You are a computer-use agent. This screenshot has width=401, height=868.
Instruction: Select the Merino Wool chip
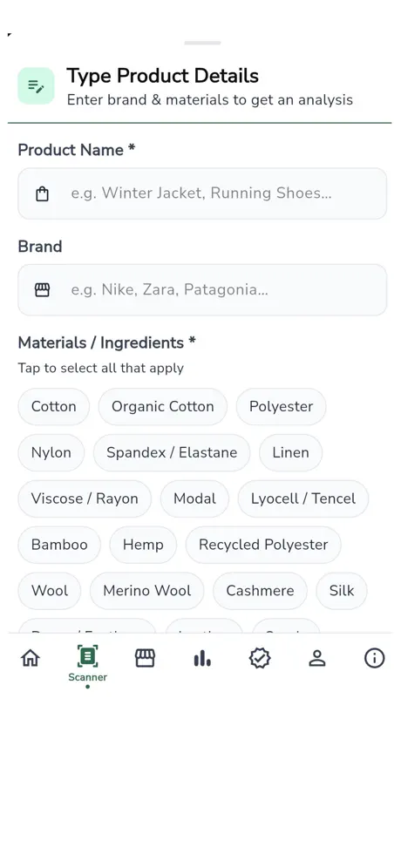click(146, 591)
